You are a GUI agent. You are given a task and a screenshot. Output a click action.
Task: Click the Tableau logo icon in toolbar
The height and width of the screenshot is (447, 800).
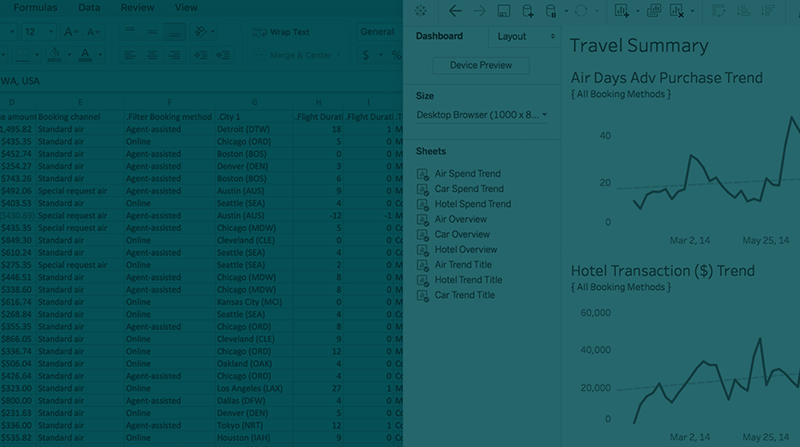point(420,11)
